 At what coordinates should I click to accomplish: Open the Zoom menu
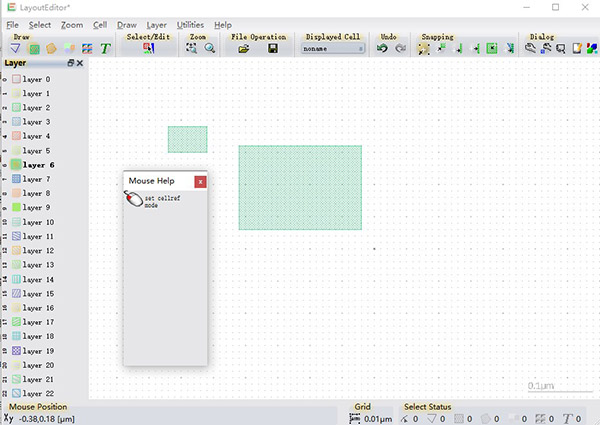72,25
